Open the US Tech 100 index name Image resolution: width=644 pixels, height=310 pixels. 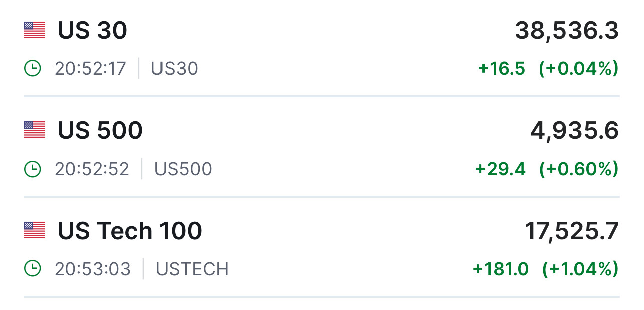tap(130, 231)
